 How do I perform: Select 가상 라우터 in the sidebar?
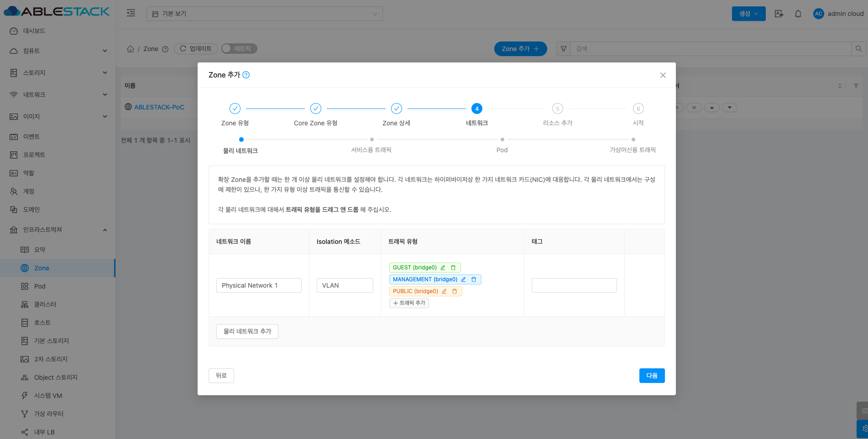click(58, 414)
